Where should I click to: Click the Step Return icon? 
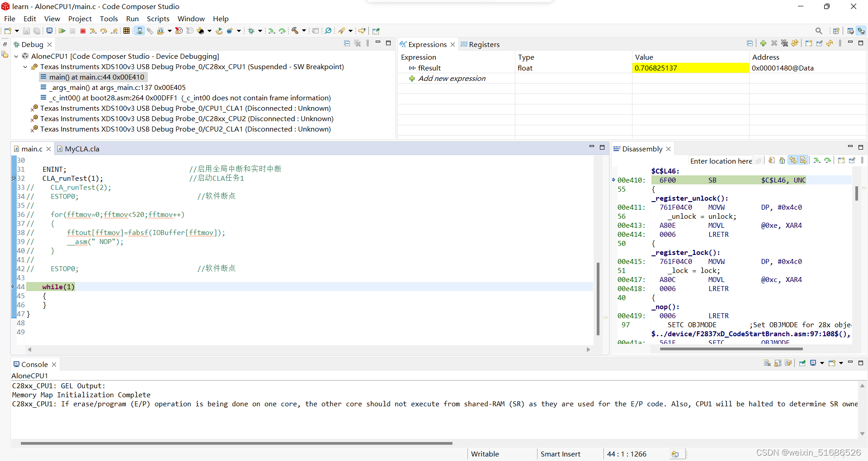click(x=114, y=31)
